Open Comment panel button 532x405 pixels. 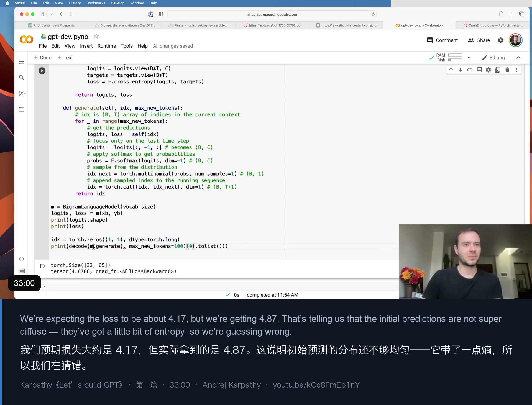point(442,40)
